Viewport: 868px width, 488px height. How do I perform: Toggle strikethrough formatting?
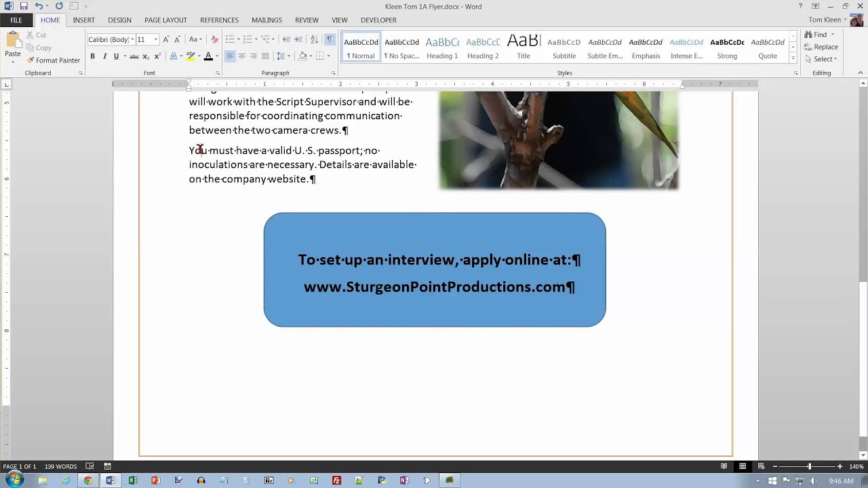pyautogui.click(x=134, y=56)
